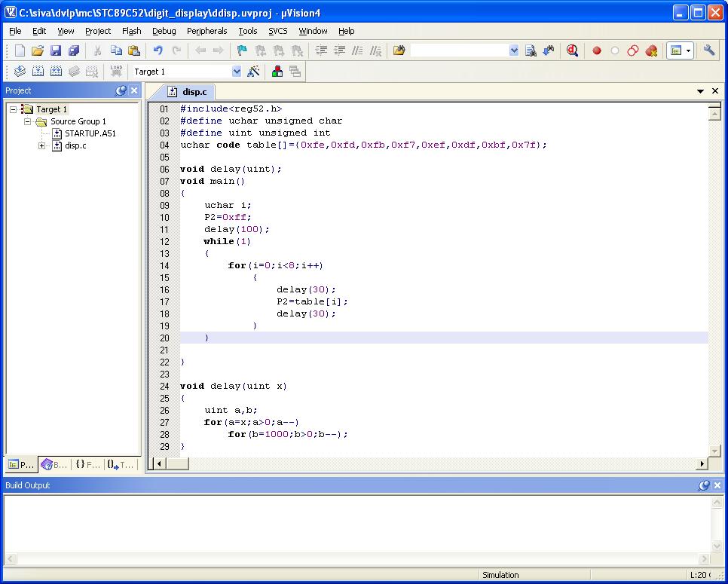Close the Build Output panel

[x=716, y=485]
